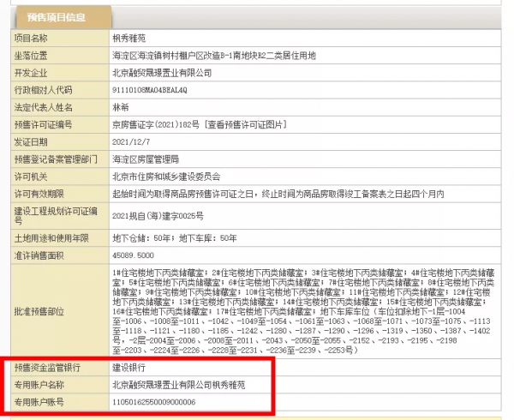Click the 预售资金监管银行 label
The width and height of the screenshot is (514, 420).
[x=47, y=368]
